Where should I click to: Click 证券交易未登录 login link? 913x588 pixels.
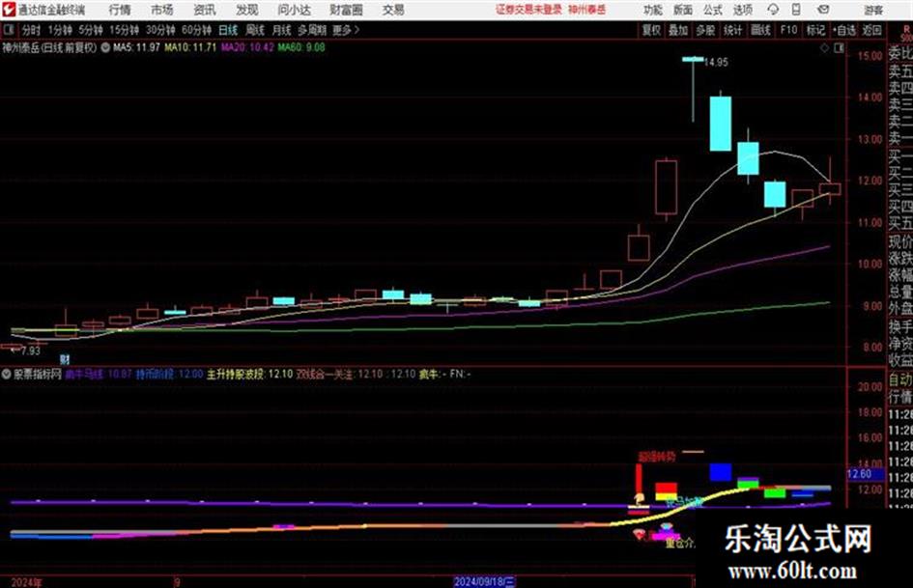pyautogui.click(x=528, y=10)
